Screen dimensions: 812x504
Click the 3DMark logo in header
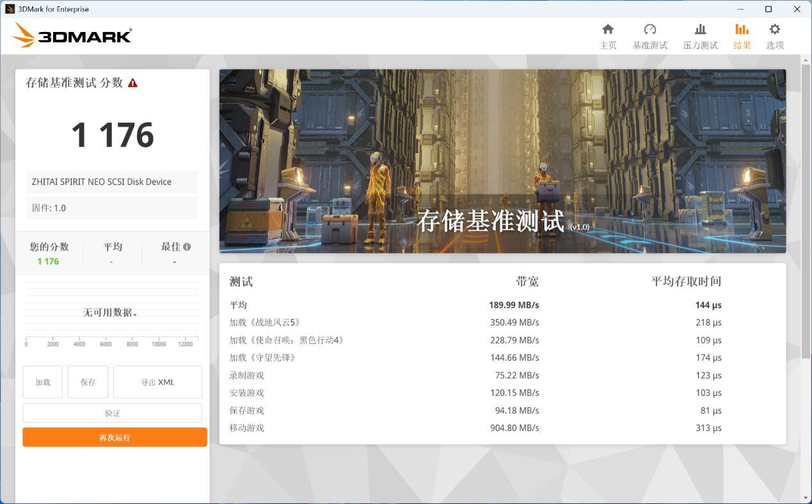(x=72, y=35)
